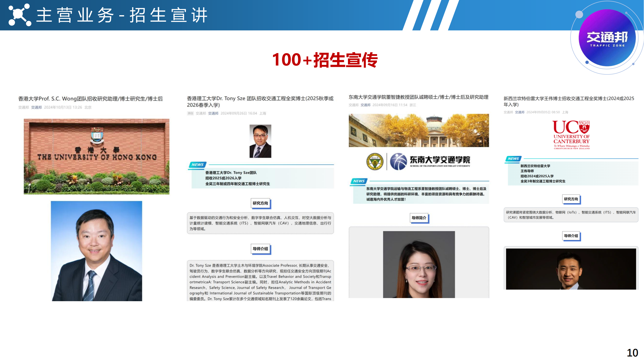The image size is (644, 362).
Task: Click the Southeast University round crest emblem
Action: point(375,162)
